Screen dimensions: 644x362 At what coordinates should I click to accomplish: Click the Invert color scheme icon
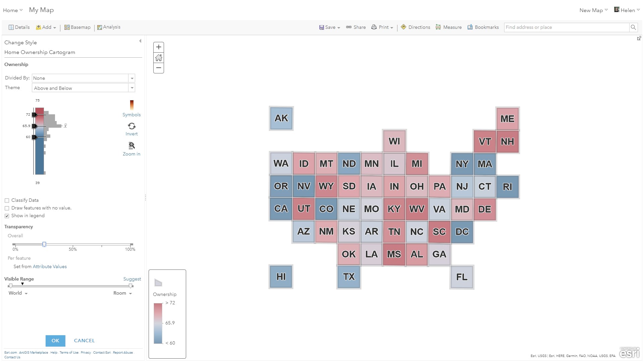point(131,126)
